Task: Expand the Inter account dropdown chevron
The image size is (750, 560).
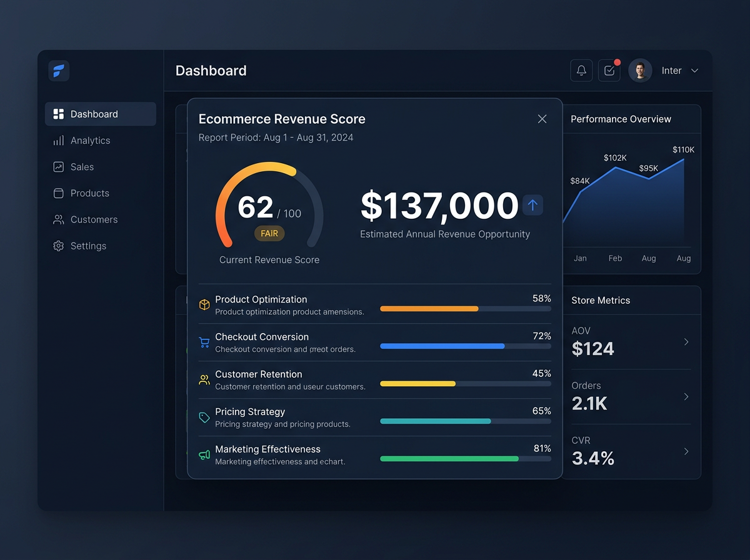Action: tap(694, 71)
